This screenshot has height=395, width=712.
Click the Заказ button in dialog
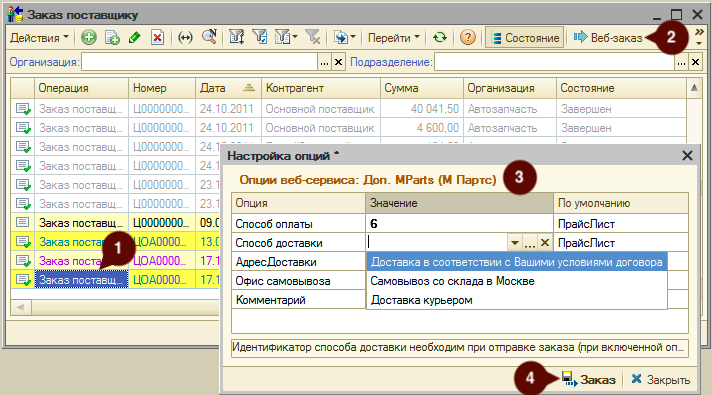pyautogui.click(x=588, y=379)
